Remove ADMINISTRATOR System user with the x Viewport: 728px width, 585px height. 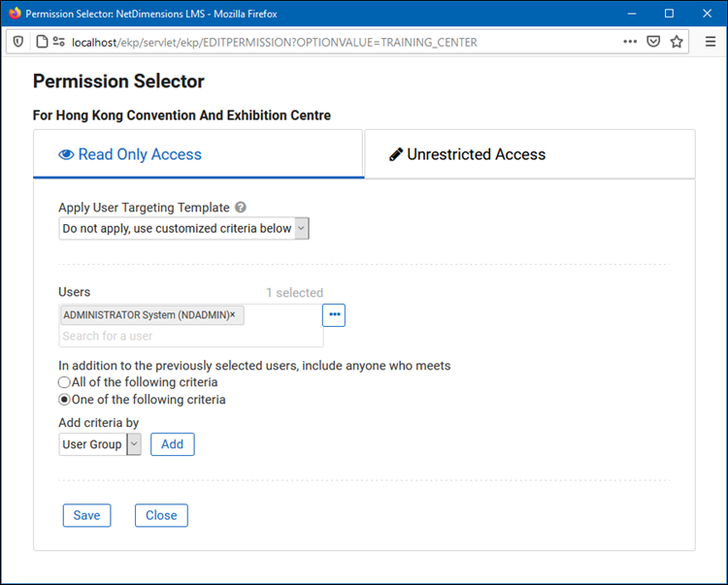[x=233, y=315]
